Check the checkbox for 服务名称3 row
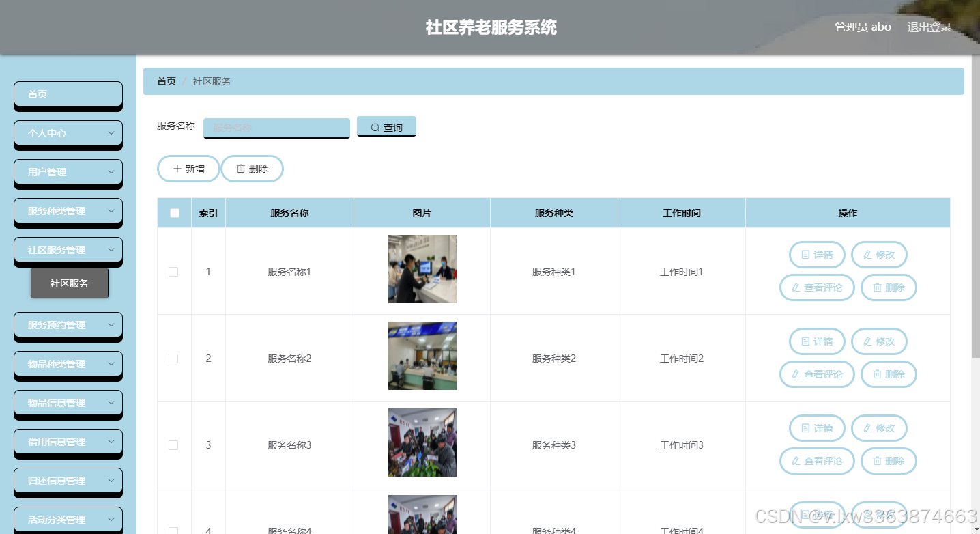 pyautogui.click(x=173, y=445)
